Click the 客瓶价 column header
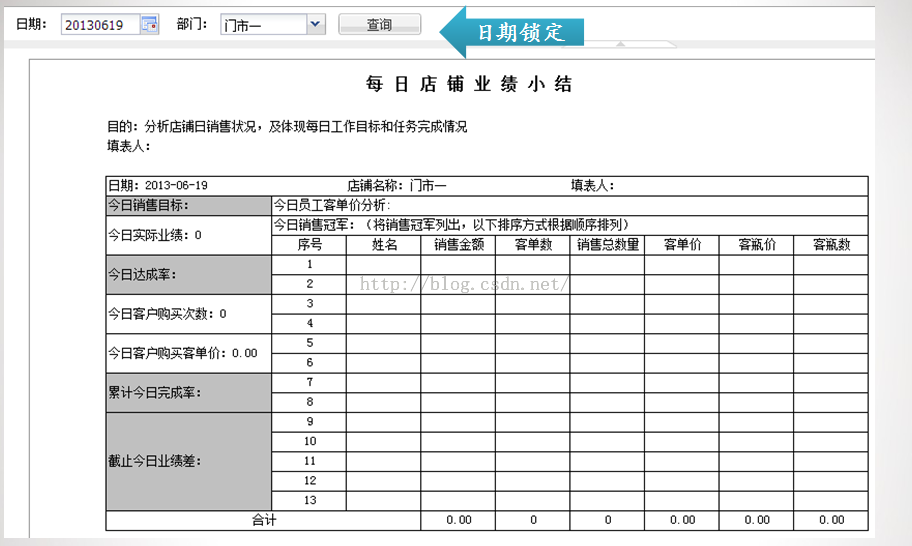Viewport: 912px width, 546px height. 756,245
